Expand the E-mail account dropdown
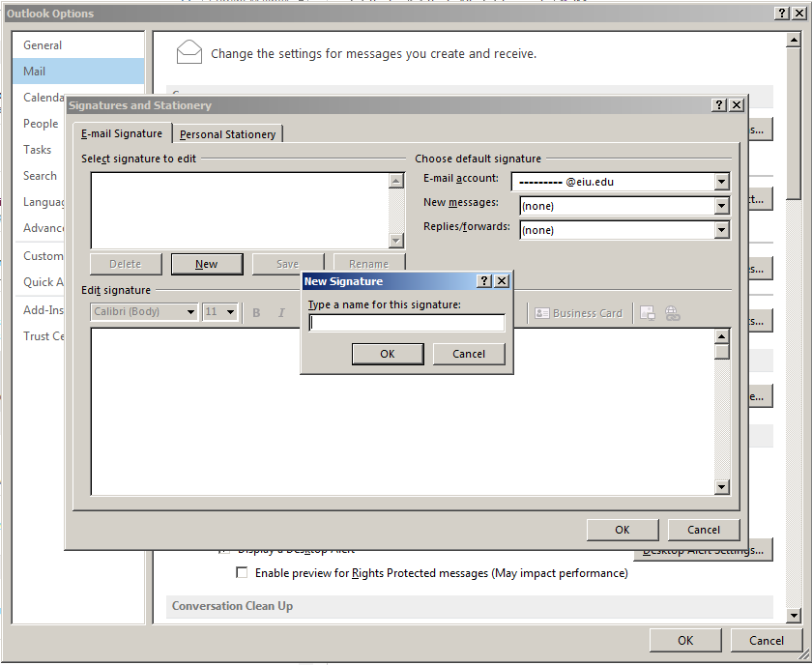This screenshot has width=812, height=665. tap(721, 182)
